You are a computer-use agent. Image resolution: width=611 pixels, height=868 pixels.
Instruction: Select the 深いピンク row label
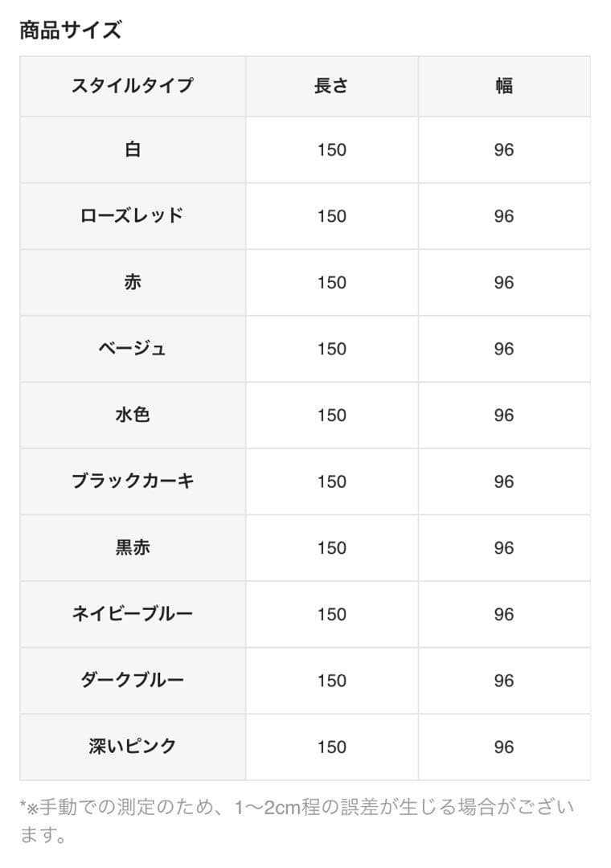pos(133,746)
